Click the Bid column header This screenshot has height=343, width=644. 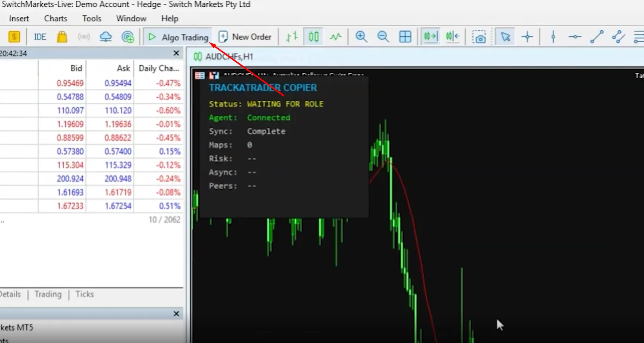pyautogui.click(x=76, y=68)
